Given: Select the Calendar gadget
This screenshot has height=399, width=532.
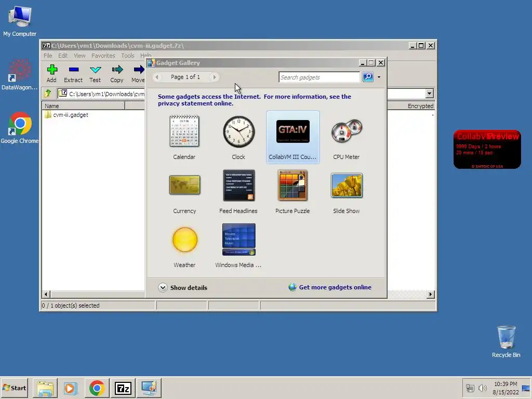Looking at the screenshot, I should (184, 137).
